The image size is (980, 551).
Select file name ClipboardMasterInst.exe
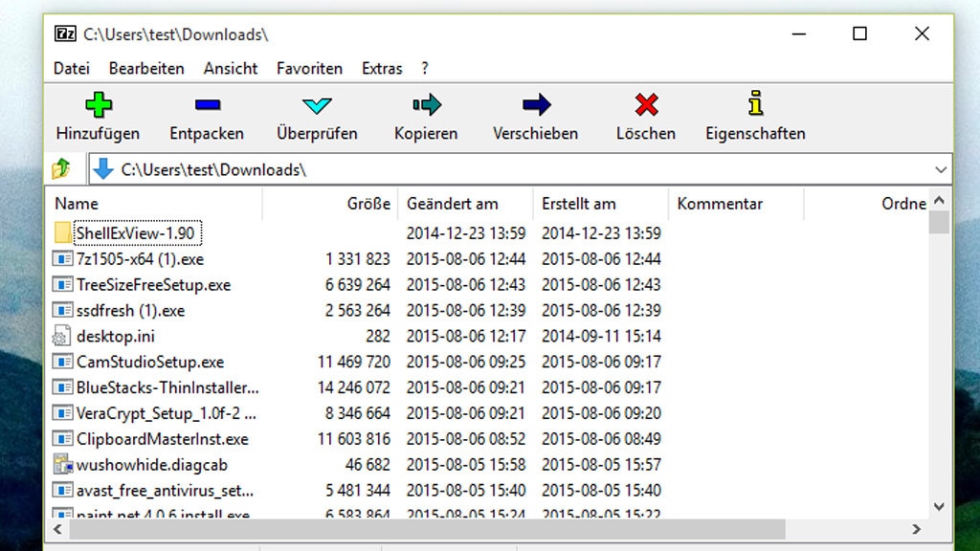163,438
